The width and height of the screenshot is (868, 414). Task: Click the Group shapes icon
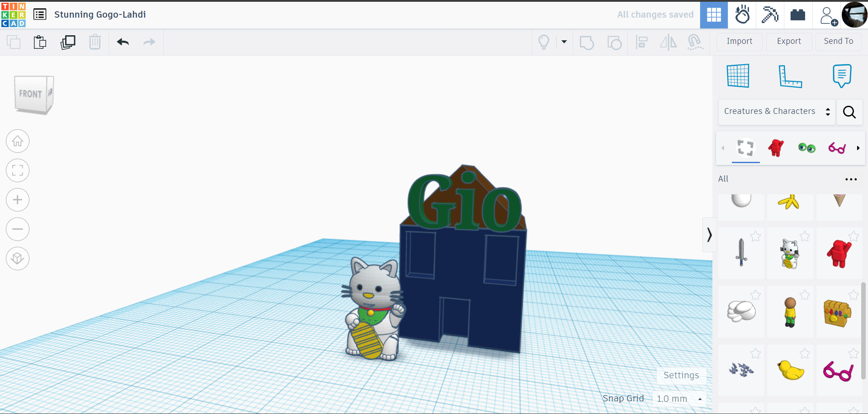pyautogui.click(x=587, y=42)
